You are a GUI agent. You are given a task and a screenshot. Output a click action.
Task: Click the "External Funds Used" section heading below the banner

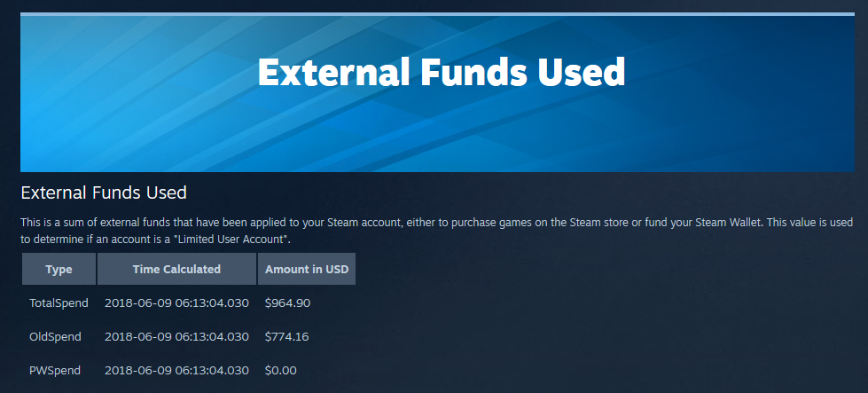coord(104,193)
